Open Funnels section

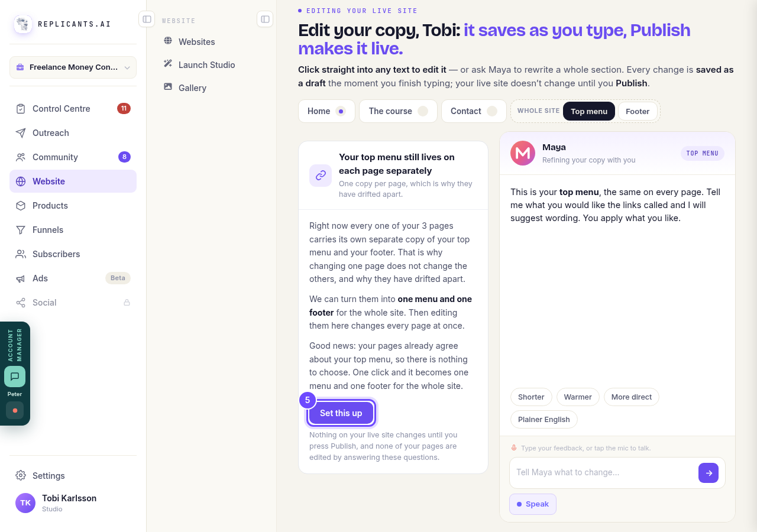(73, 229)
